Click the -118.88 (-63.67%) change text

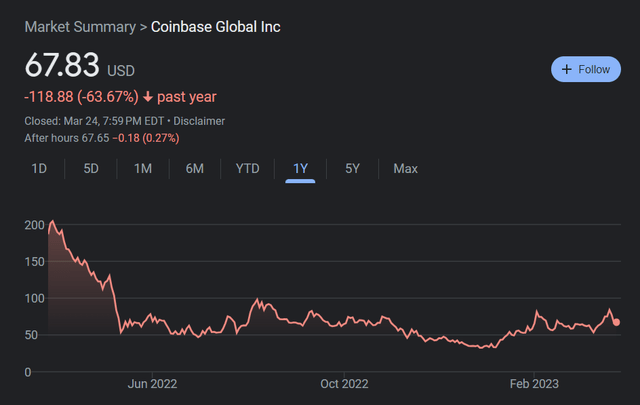point(82,97)
